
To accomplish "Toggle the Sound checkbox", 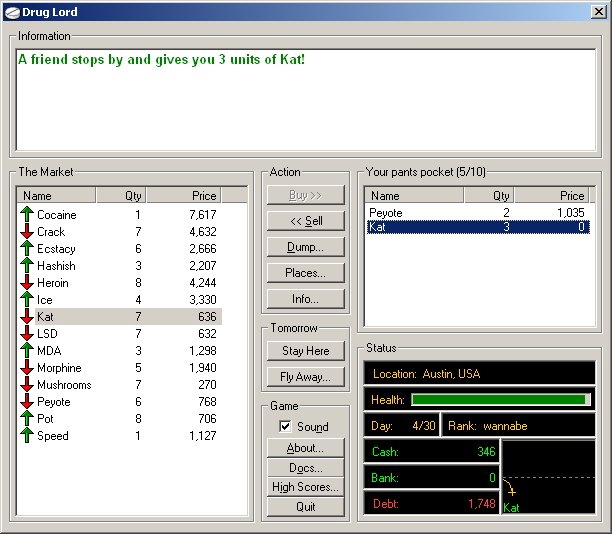I will point(285,427).
